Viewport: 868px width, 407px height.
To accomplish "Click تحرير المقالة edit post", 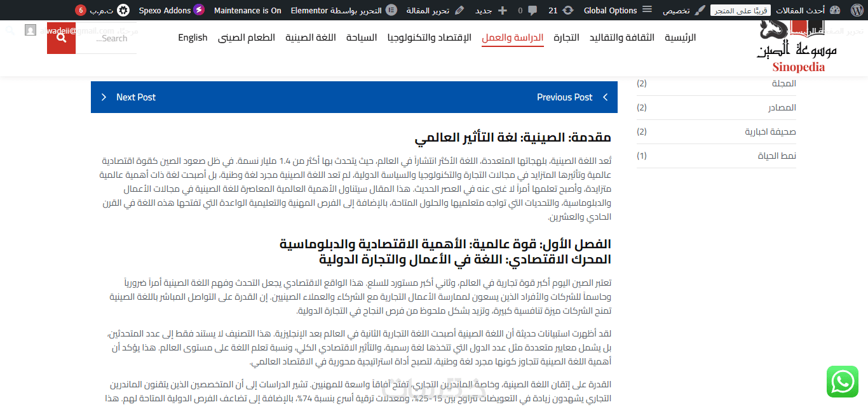I will (437, 10).
